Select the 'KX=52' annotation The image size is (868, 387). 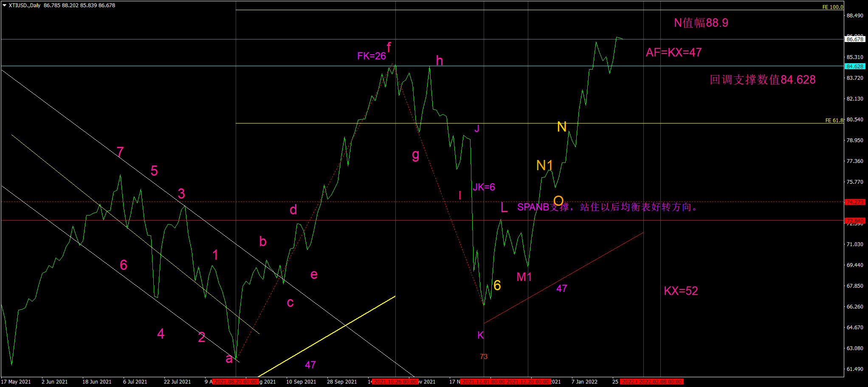click(x=681, y=291)
